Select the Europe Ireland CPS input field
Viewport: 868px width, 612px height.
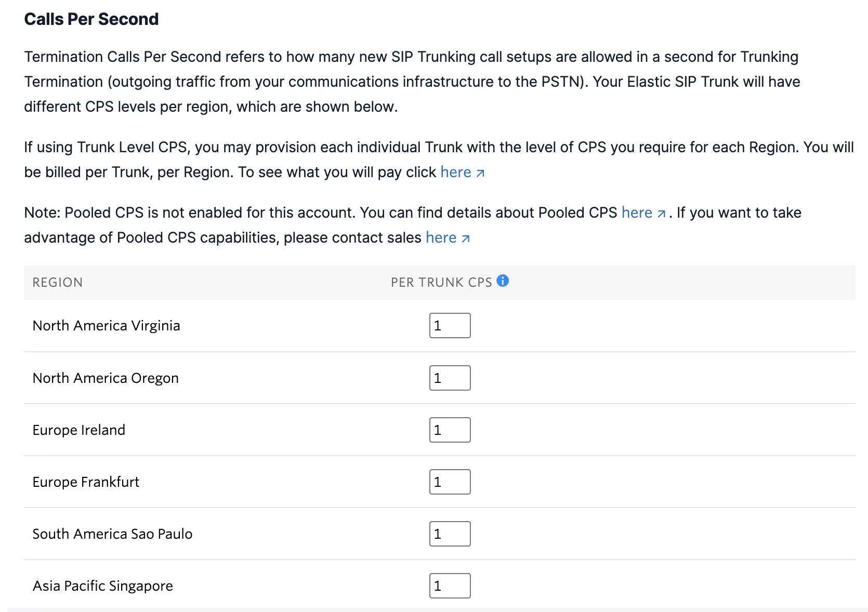point(450,430)
